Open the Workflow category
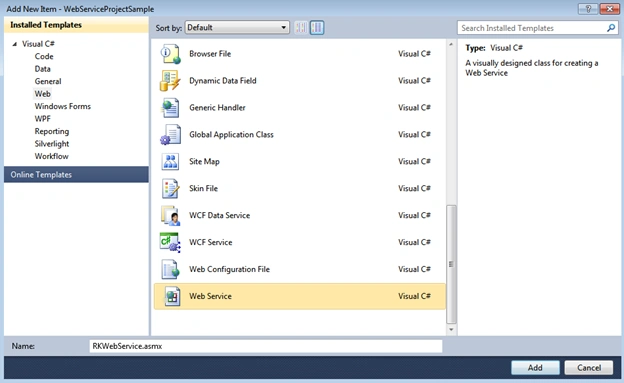The width and height of the screenshot is (624, 383). coord(51,156)
